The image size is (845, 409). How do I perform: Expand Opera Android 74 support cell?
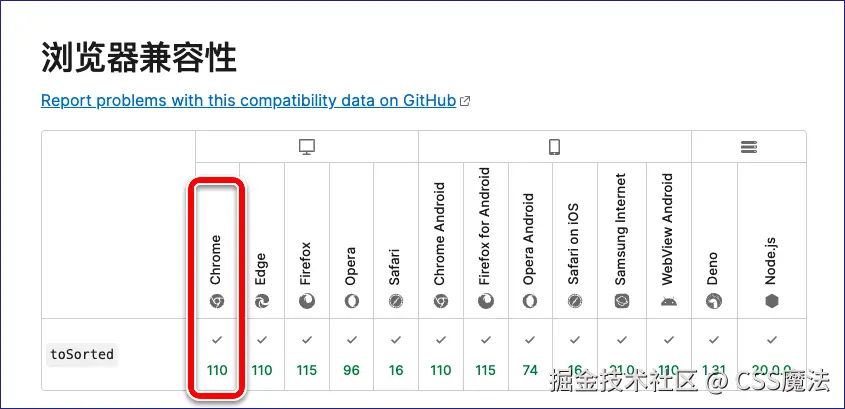click(x=530, y=355)
